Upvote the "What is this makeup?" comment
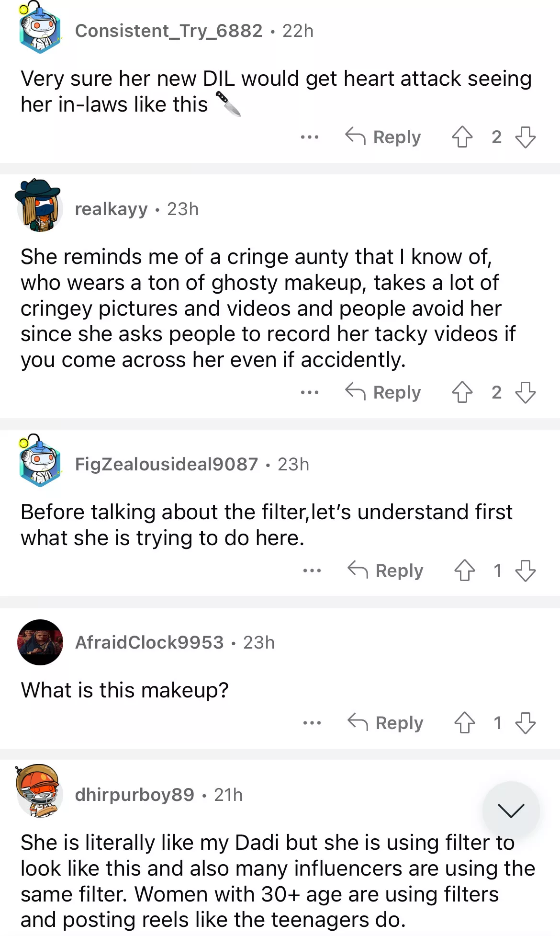This screenshot has width=560, height=936. click(464, 723)
